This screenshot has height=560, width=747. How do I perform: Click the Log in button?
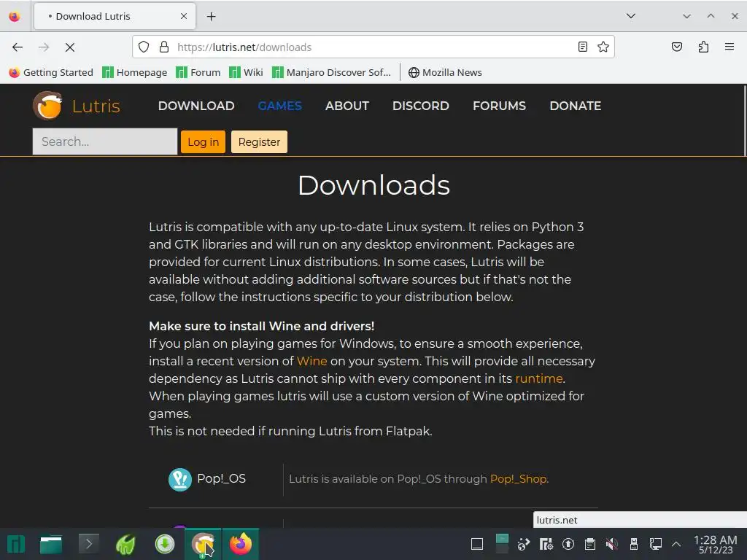203,142
